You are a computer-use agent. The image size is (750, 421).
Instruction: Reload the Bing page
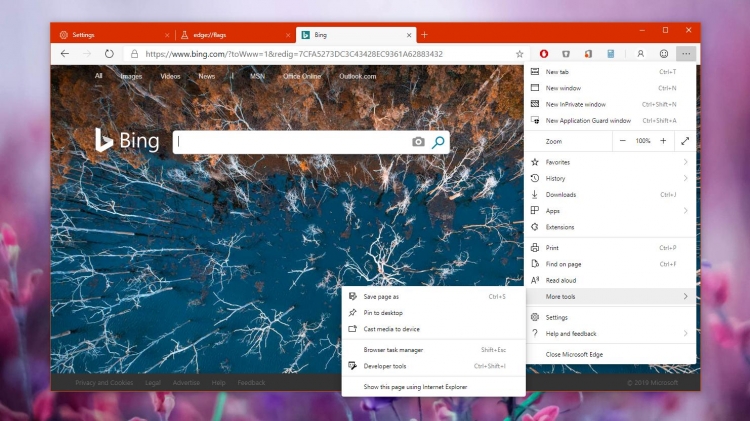click(x=109, y=54)
